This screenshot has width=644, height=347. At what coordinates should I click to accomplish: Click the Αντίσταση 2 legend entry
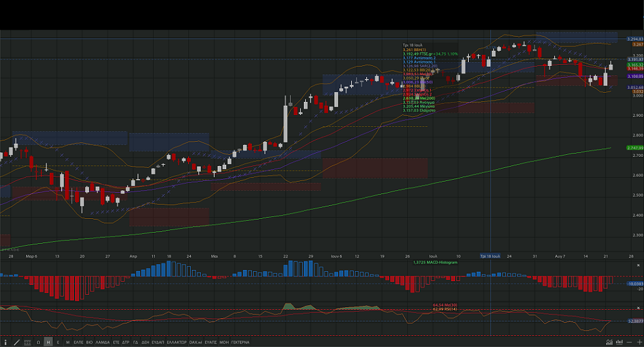coord(419,58)
